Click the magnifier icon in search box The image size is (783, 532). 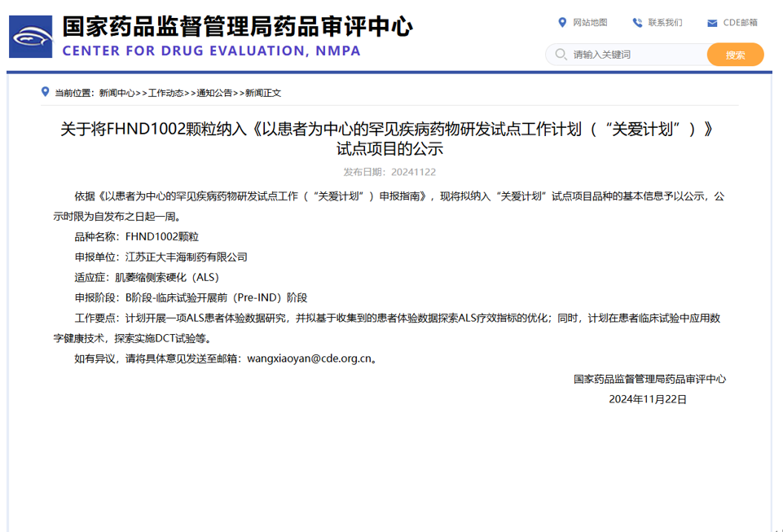(561, 55)
